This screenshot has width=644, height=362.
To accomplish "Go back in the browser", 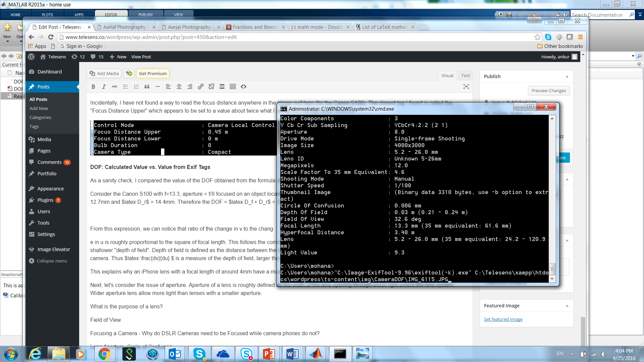I will point(31,37).
